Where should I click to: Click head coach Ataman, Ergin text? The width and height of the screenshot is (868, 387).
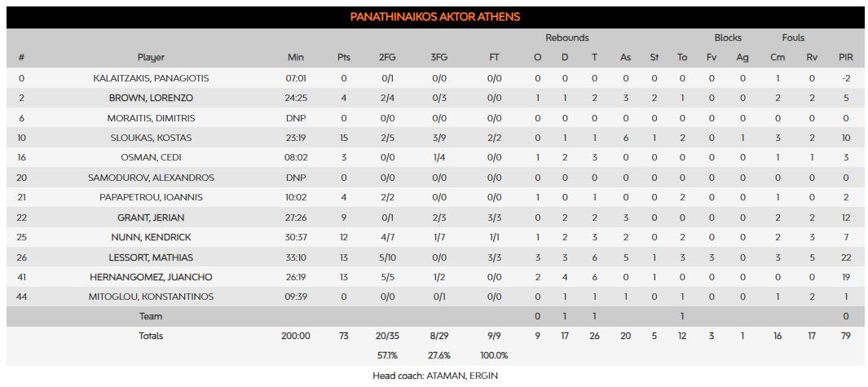[x=434, y=376]
